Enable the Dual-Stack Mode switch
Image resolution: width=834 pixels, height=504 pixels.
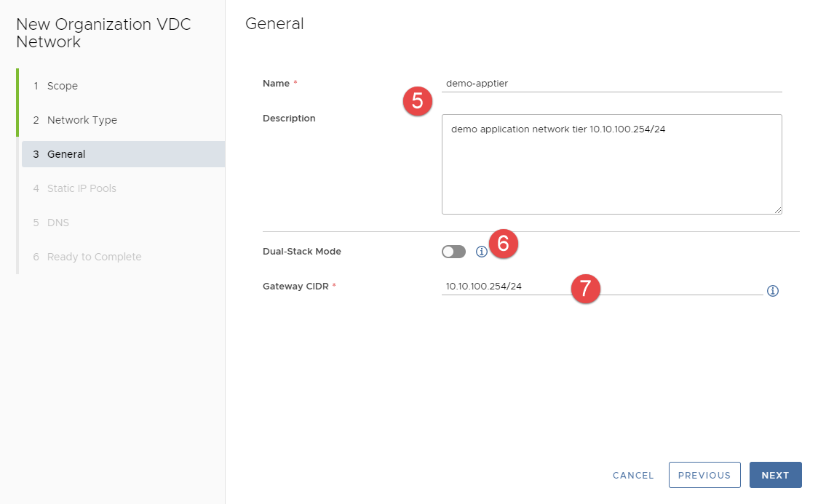pos(453,252)
